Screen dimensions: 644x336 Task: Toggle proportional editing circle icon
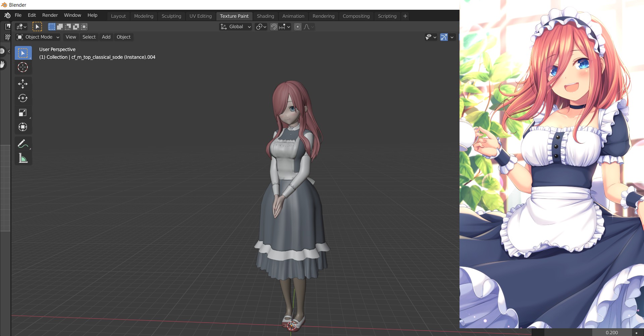pyautogui.click(x=298, y=27)
